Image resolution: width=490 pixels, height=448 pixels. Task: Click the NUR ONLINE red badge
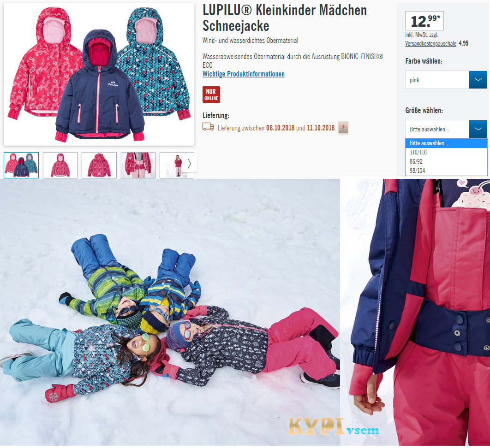pos(211,94)
